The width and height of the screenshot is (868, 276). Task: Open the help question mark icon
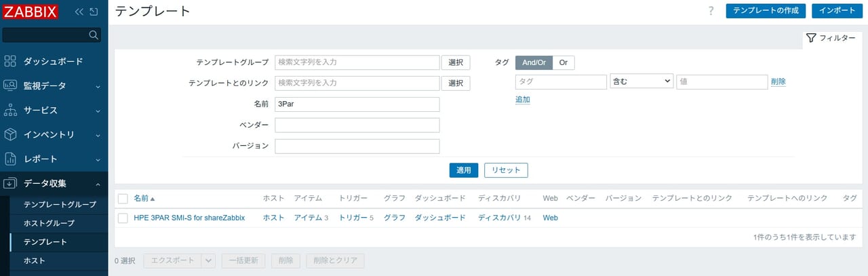711,11
